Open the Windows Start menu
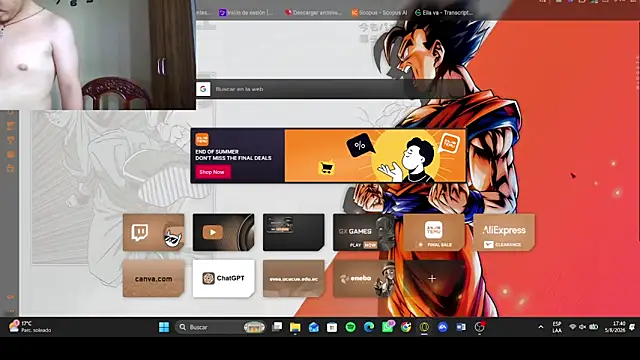Image resolution: width=640 pixels, height=360 pixels. click(164, 327)
